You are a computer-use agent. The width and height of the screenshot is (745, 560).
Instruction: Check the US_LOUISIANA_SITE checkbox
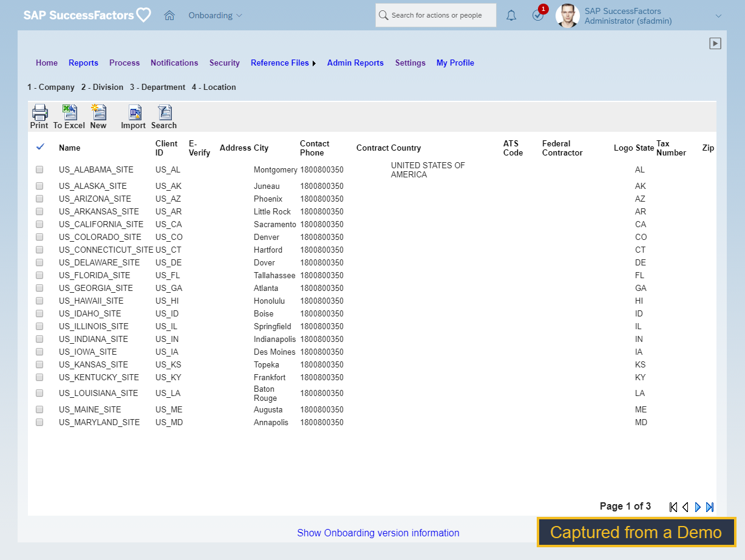[x=39, y=393]
